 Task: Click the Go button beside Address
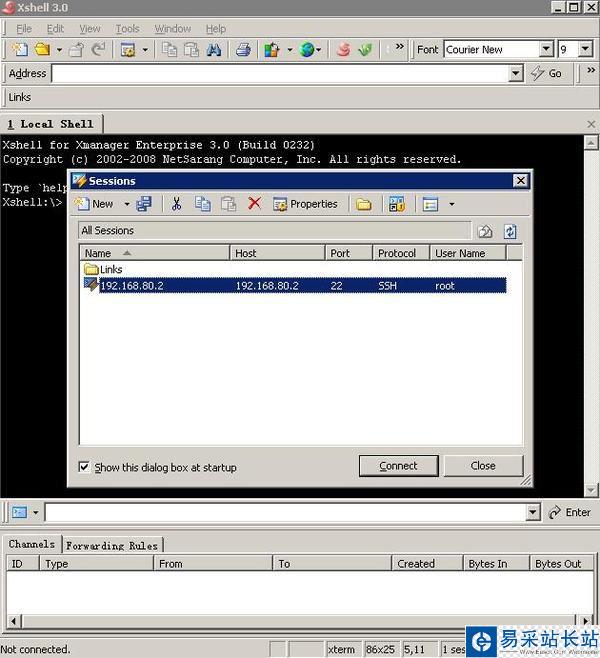click(x=546, y=73)
